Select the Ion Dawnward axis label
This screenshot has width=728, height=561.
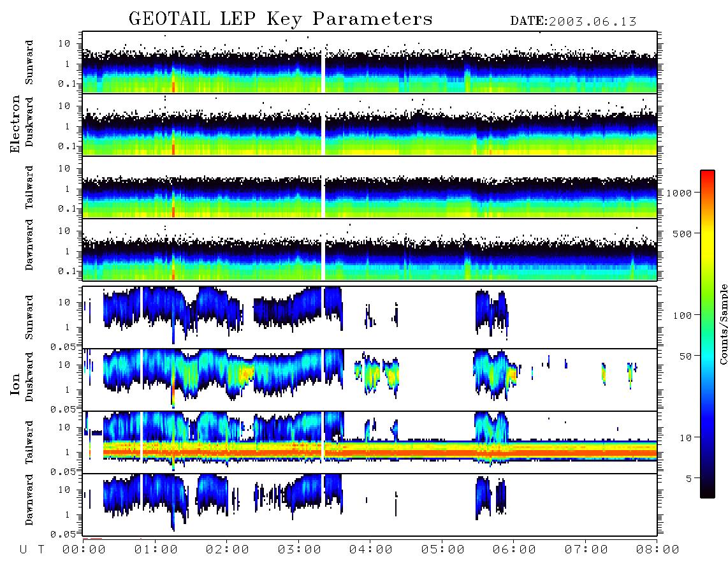[x=29, y=500]
